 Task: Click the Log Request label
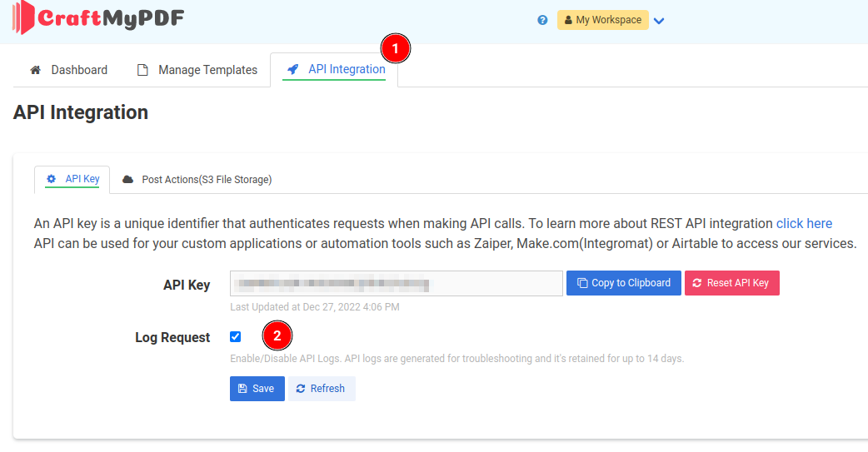(172, 338)
